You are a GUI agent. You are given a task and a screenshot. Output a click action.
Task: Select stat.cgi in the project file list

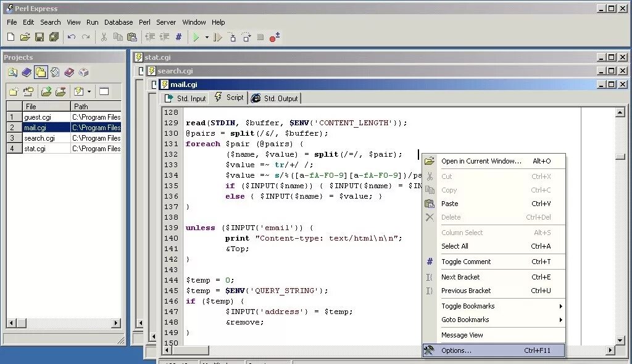pyautogui.click(x=35, y=149)
